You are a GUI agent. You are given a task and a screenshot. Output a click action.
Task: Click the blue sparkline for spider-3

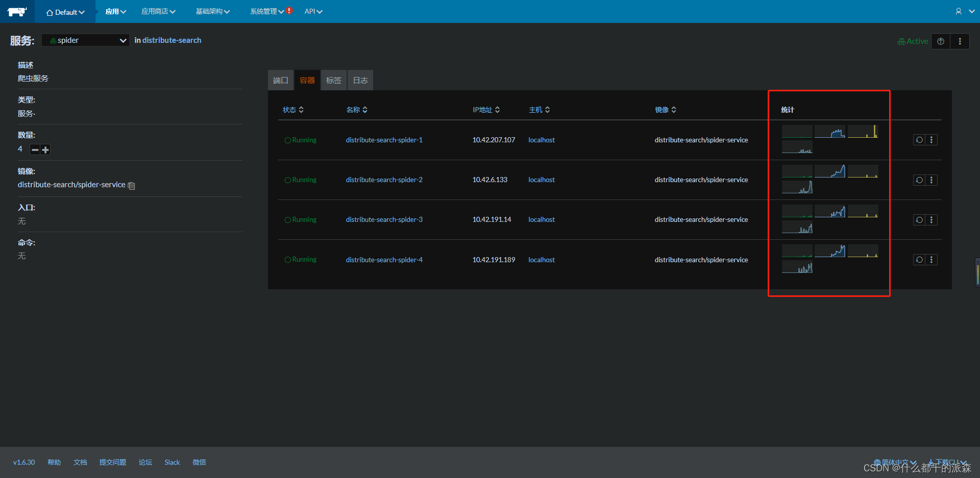point(830,211)
